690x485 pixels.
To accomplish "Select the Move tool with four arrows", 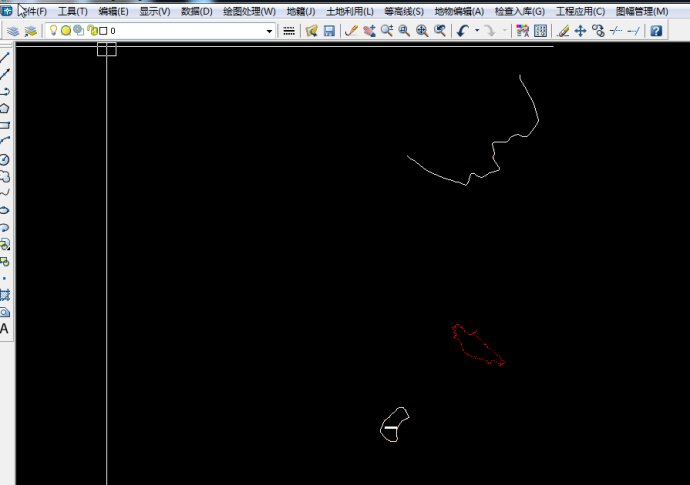I will pos(580,31).
